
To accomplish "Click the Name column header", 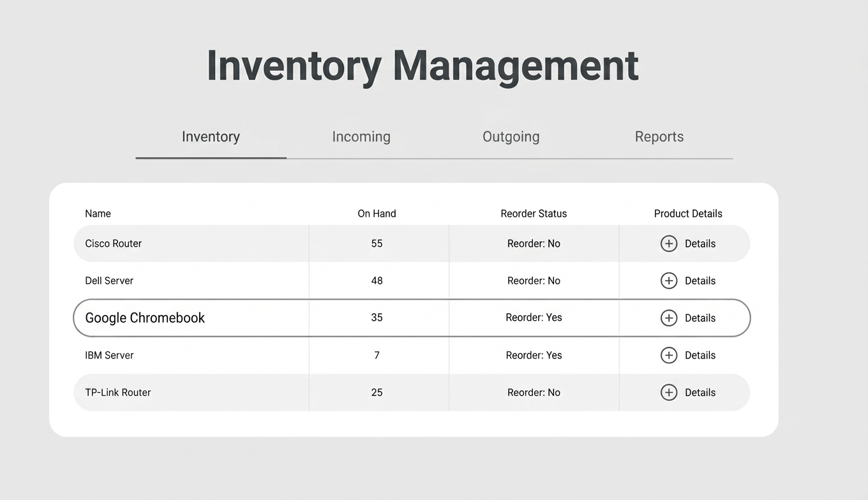I will [x=98, y=214].
